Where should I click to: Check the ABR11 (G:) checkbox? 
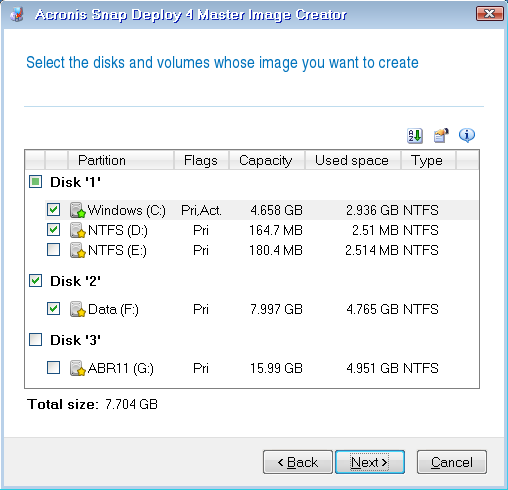pyautogui.click(x=53, y=368)
